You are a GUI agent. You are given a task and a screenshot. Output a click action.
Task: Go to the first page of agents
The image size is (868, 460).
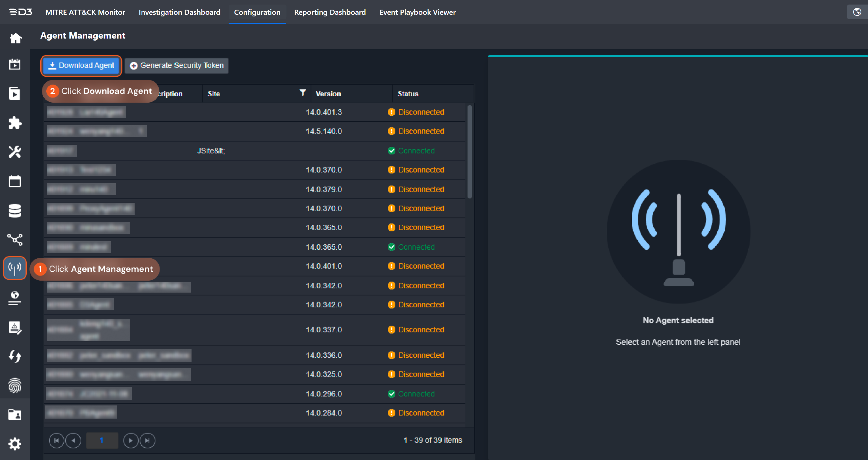click(x=56, y=440)
